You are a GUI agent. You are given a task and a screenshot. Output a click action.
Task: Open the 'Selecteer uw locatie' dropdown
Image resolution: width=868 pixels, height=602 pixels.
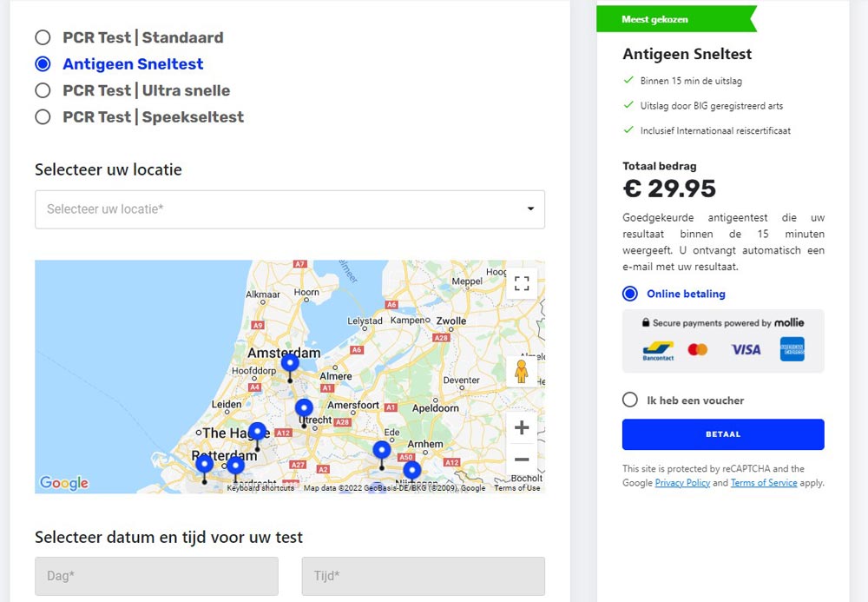290,209
